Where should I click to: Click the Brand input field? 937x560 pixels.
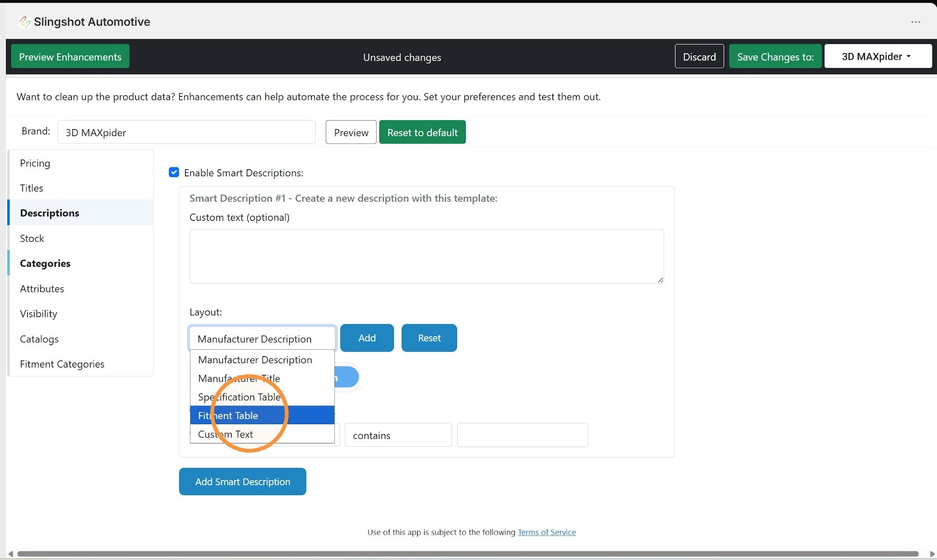coord(186,132)
